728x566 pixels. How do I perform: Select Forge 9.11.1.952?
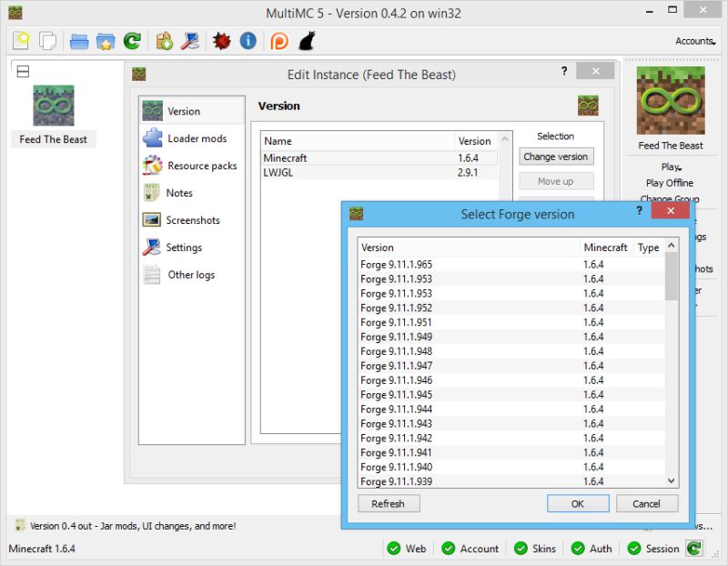coord(512,308)
